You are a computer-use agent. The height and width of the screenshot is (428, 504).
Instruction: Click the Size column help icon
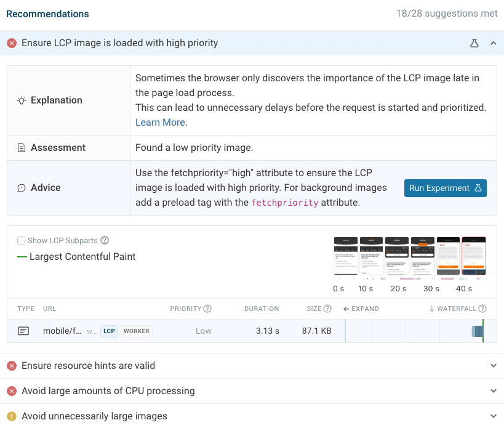tap(327, 309)
